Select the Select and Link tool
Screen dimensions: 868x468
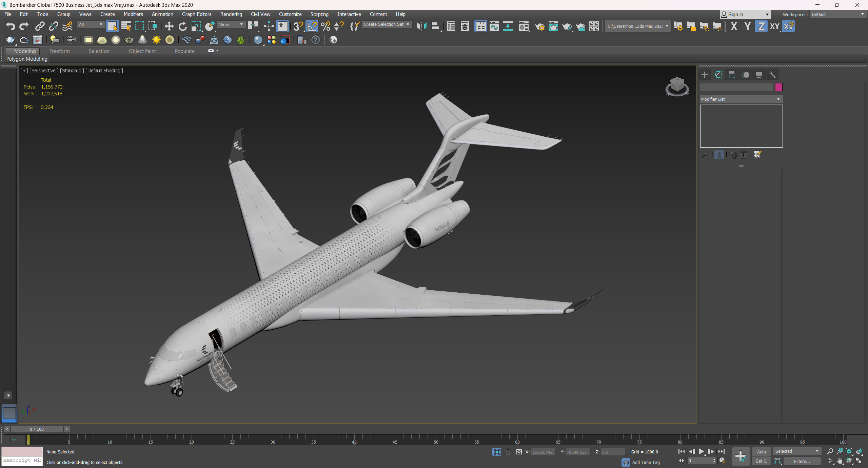coord(40,26)
